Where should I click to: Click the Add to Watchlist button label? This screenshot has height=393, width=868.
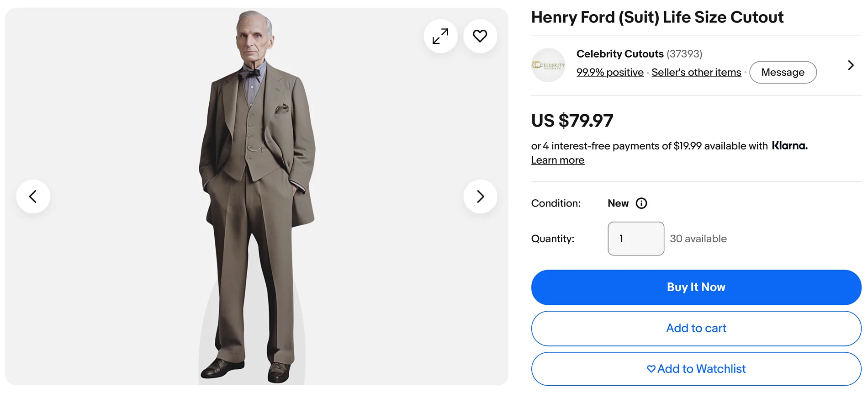[x=701, y=369]
